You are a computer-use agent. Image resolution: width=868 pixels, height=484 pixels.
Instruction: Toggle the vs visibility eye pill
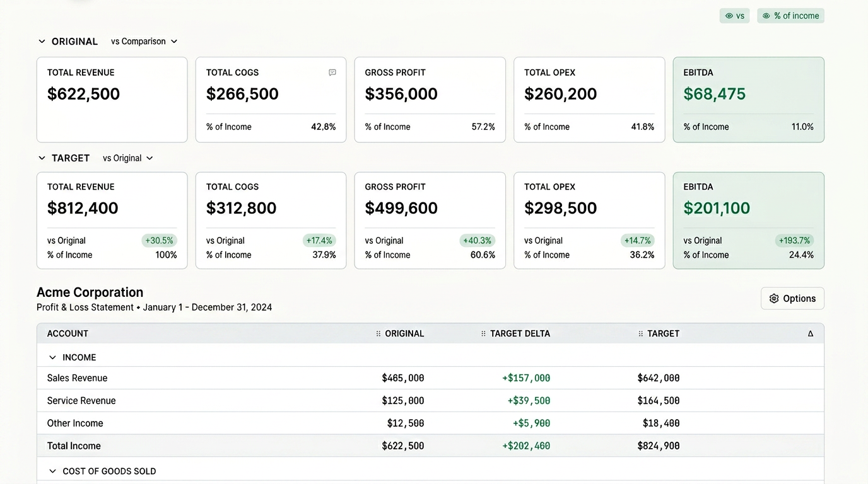click(734, 16)
